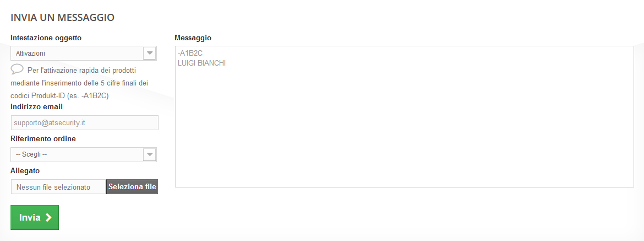Send the message with Invia button
This screenshot has height=241, width=644.
35,217
